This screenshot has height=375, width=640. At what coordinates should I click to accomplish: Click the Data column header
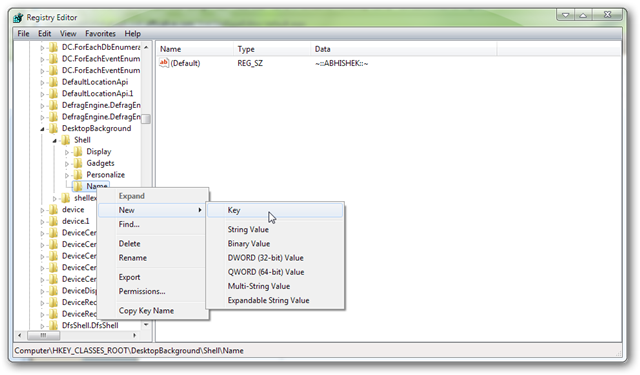click(403, 49)
